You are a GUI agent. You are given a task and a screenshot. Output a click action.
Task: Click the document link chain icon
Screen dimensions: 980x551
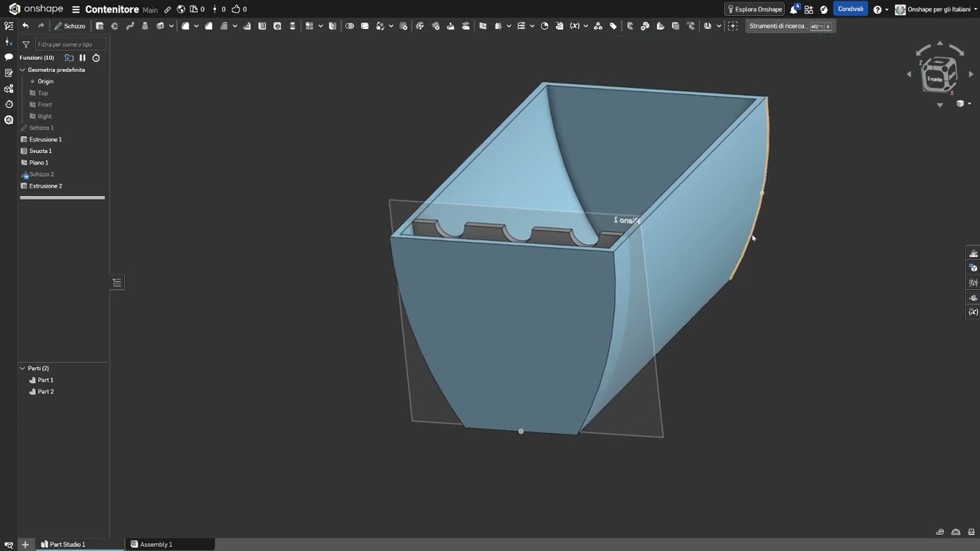168,9
